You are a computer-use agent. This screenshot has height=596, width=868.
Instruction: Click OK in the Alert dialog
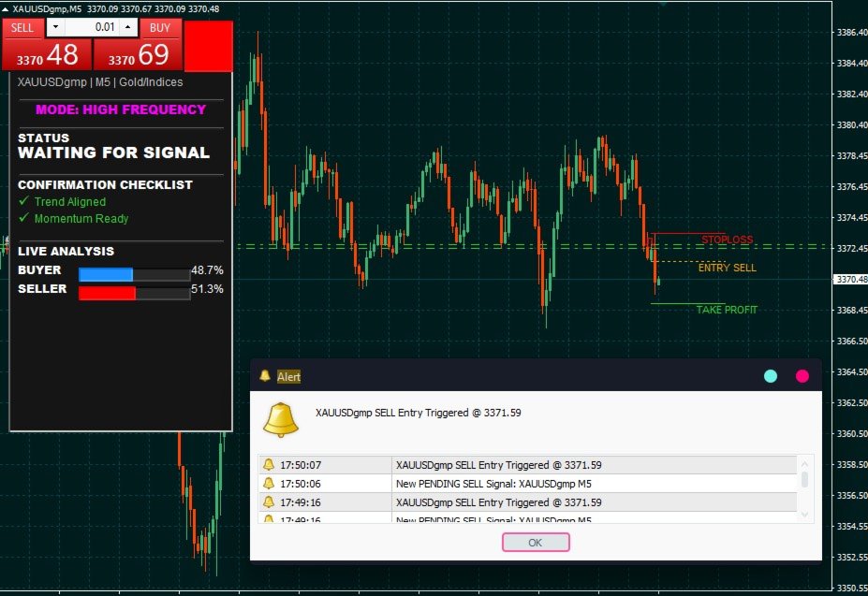pos(536,543)
